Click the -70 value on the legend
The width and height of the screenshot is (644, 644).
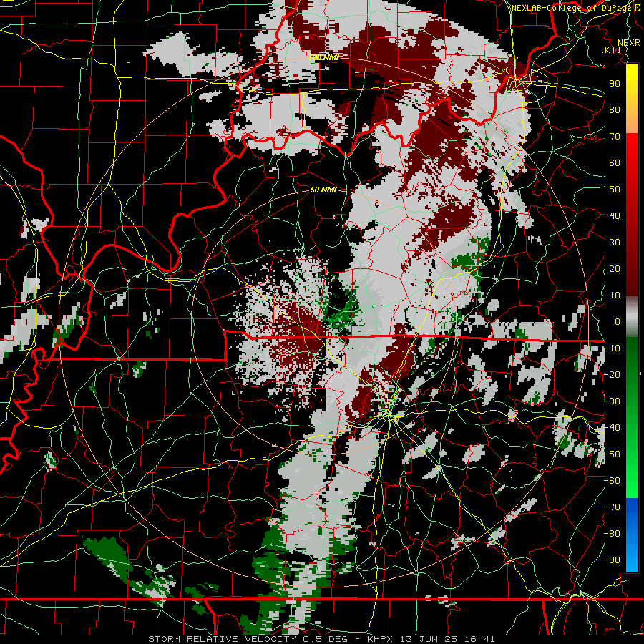612,507
